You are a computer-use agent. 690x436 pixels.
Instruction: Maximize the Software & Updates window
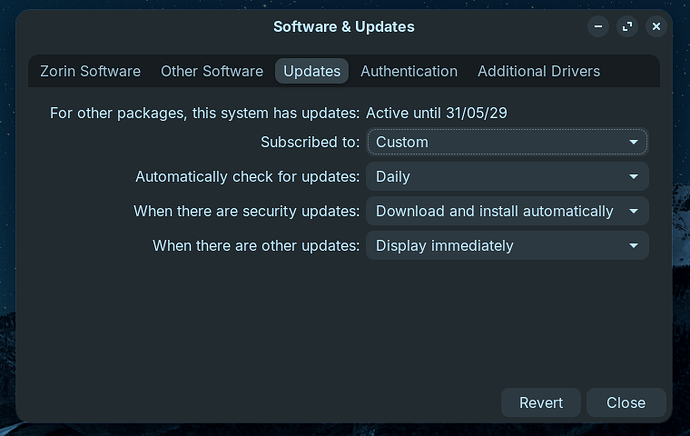tap(627, 27)
